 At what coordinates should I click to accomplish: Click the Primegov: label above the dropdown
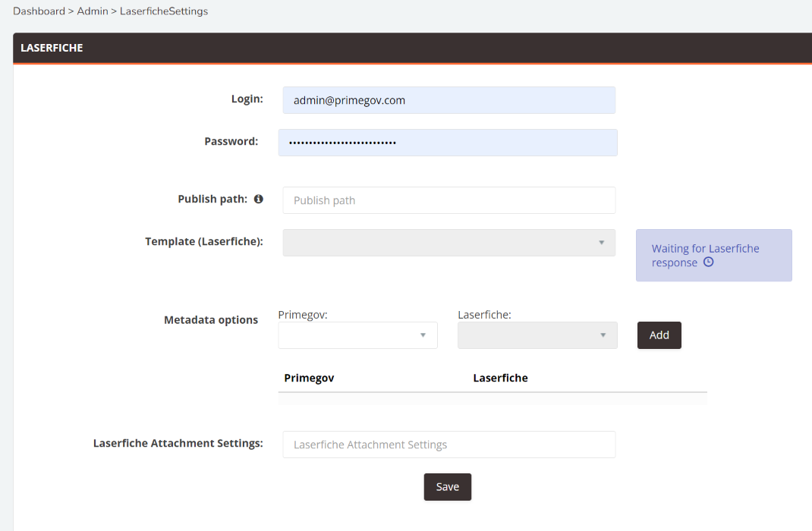(303, 315)
